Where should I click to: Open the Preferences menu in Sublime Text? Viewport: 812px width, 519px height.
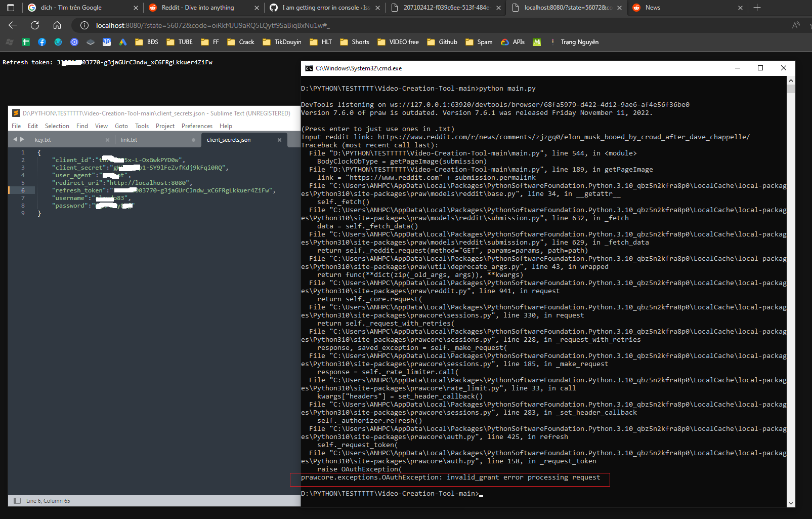(197, 126)
